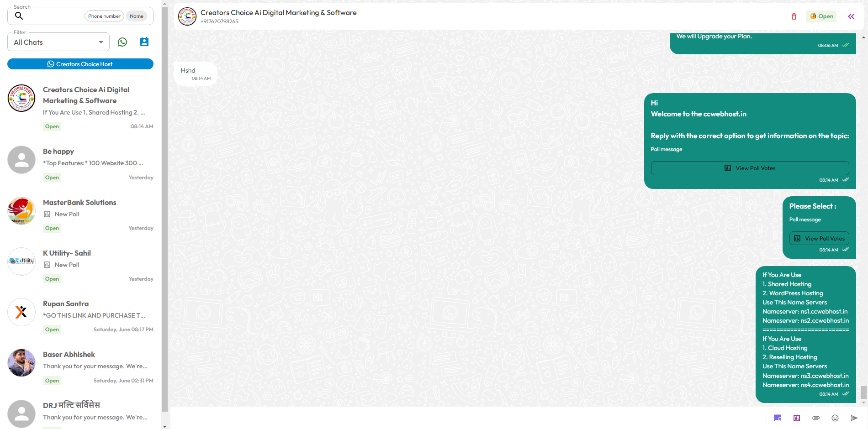
Task: Open quick replies chat icon in composer
Action: [778, 418]
